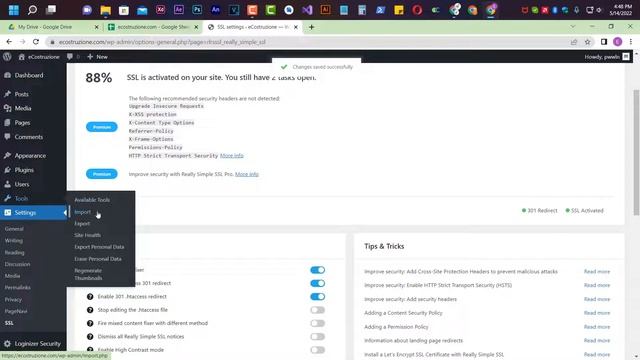640x360 pixels.
Task: Click the browser Back arrow
Action: [x=9, y=42]
